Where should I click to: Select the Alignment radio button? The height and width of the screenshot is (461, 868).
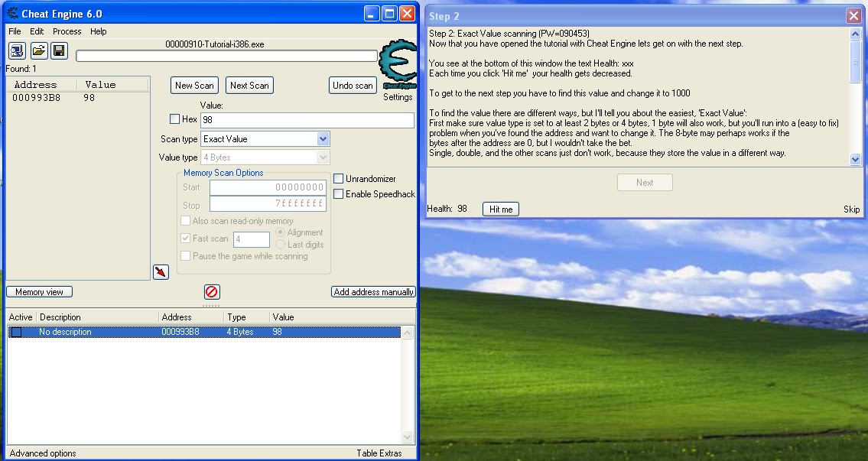click(x=280, y=232)
